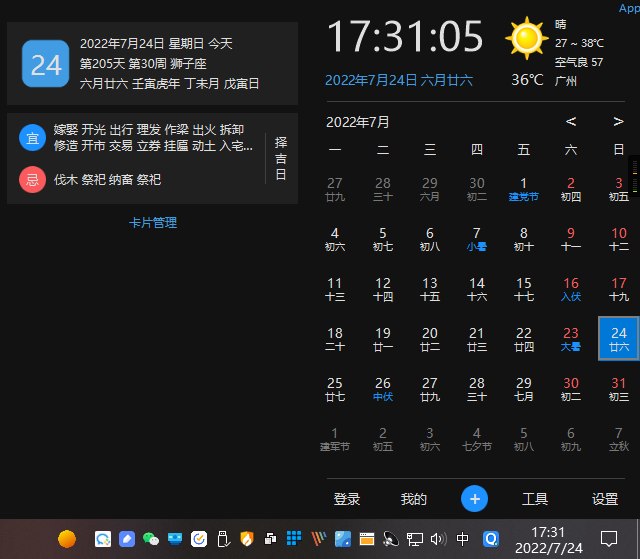640x559 pixels.
Task: Open 登录 login
Action: 347,499
